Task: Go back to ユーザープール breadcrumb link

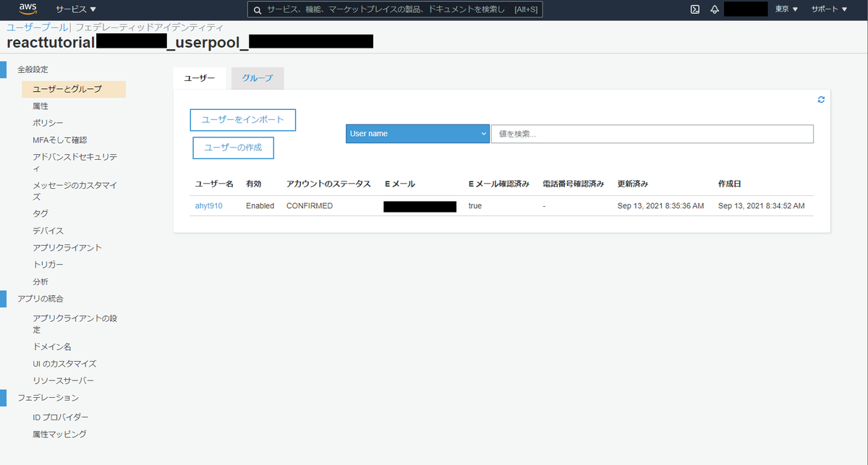Action: pyautogui.click(x=37, y=27)
